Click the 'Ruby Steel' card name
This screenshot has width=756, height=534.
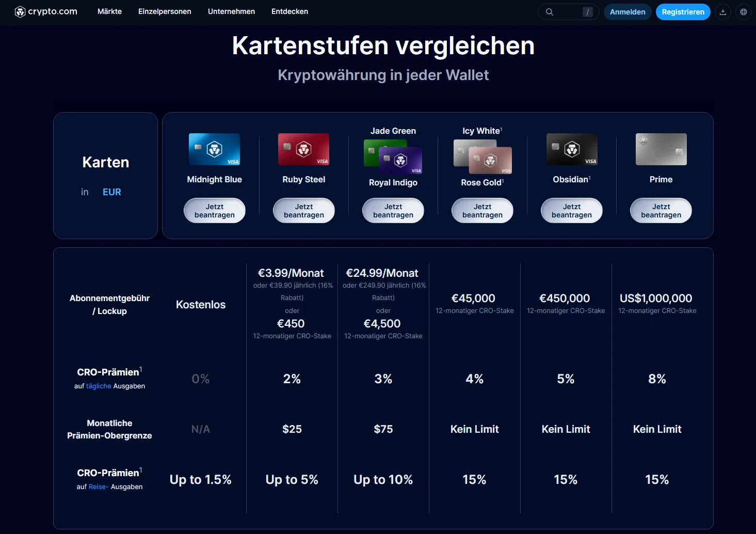303,179
